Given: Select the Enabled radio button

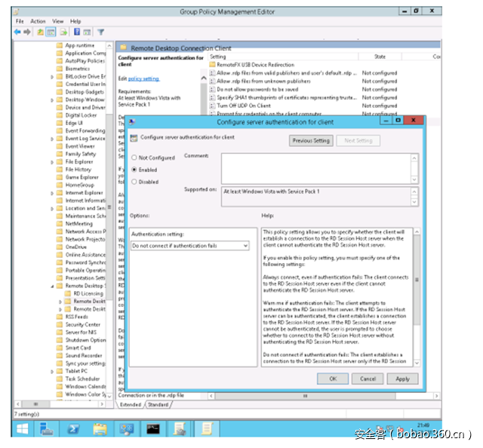Looking at the screenshot, I should [134, 170].
